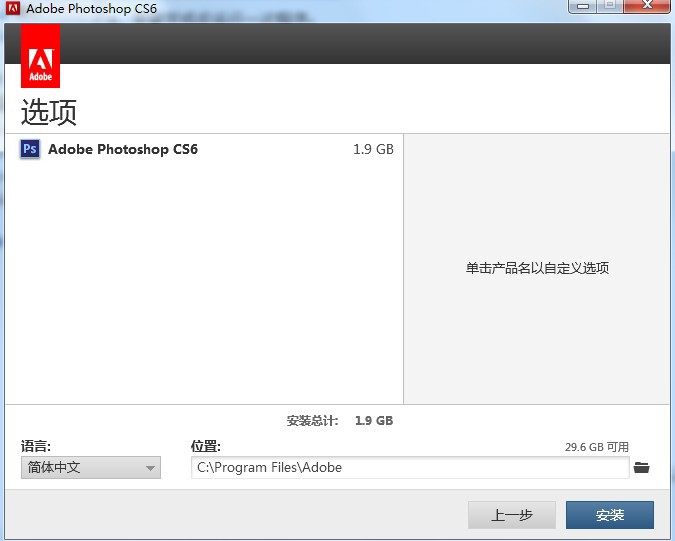The width and height of the screenshot is (675, 541).
Task: Click the 安装总计 total label
Action: point(313,420)
